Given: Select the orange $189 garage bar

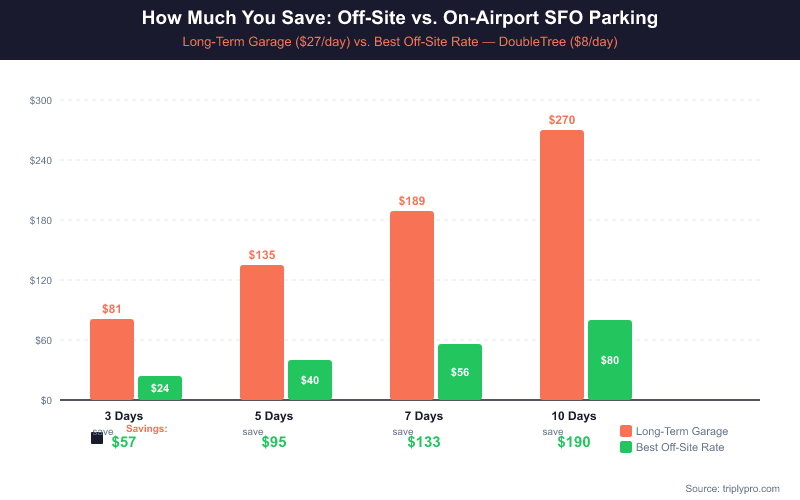Looking at the screenshot, I should pyautogui.click(x=412, y=305).
